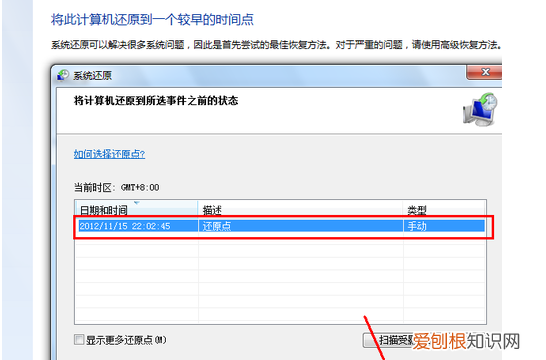Click the 手动 type cell
The height and width of the screenshot is (360, 546).
(417, 226)
